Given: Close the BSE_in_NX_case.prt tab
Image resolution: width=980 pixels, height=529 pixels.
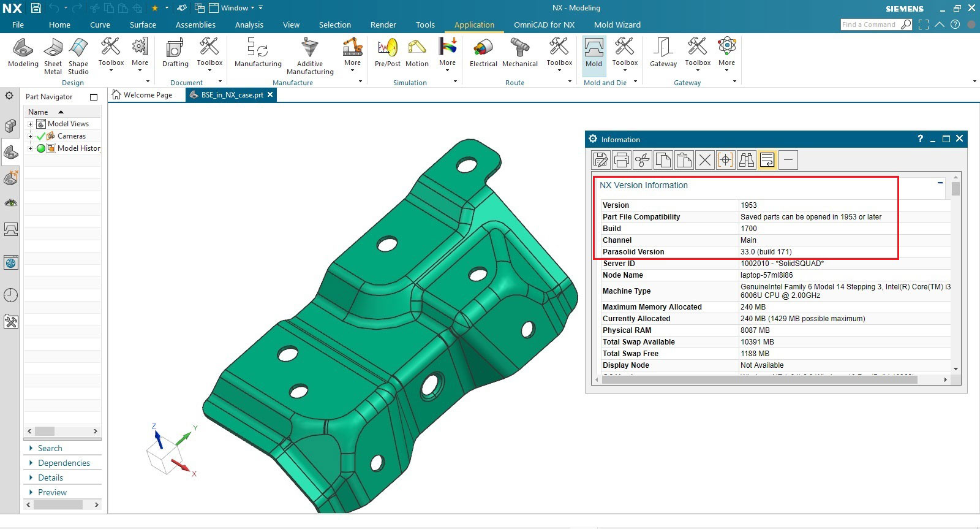Looking at the screenshot, I should 270,94.
